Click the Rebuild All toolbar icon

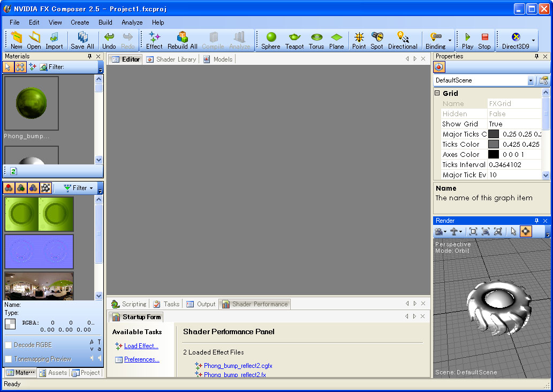click(183, 41)
